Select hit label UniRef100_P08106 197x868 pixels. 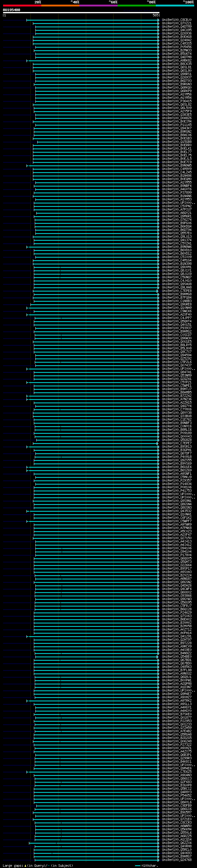[177, 487]
